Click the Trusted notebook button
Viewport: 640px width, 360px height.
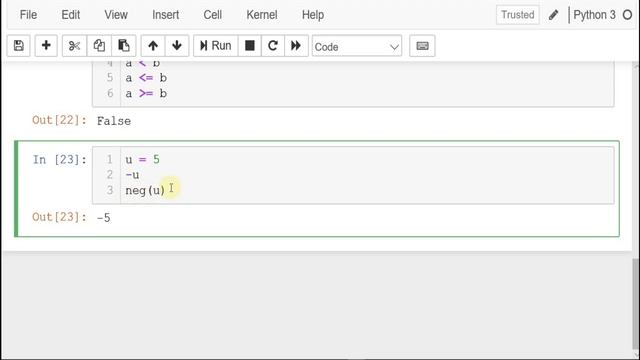(518, 15)
